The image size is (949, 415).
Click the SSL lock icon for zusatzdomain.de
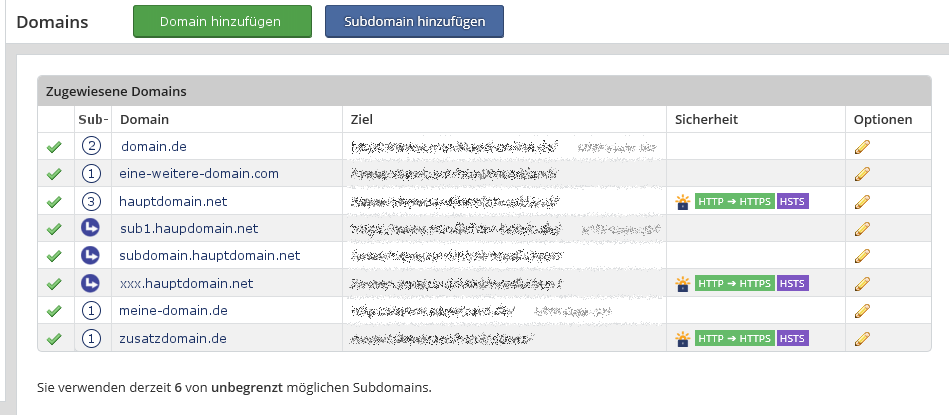click(x=683, y=339)
